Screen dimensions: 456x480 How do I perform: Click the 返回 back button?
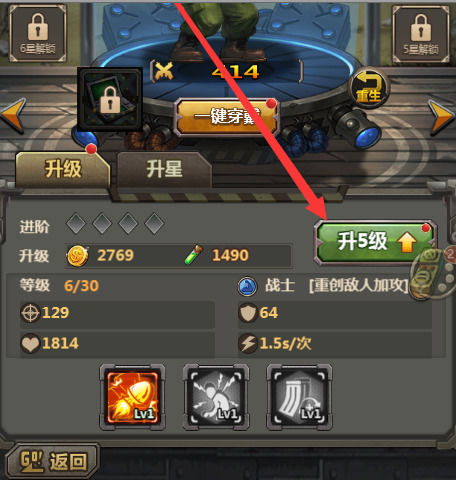coord(53,462)
